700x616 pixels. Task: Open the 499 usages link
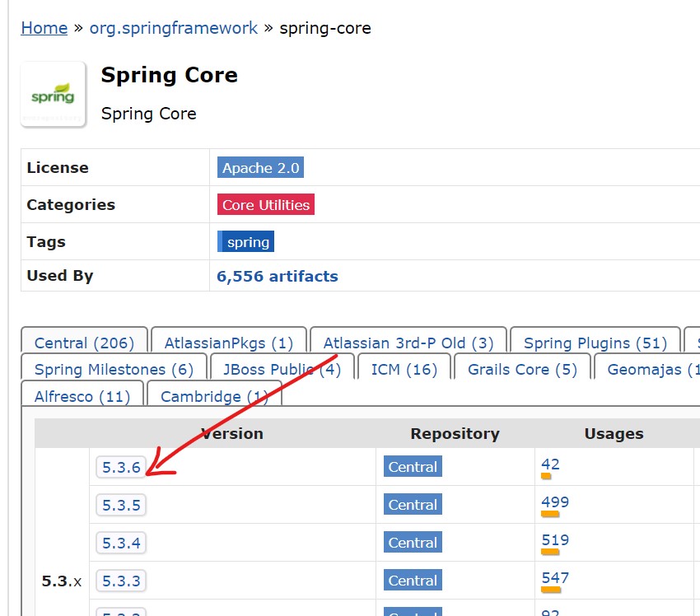click(x=555, y=502)
